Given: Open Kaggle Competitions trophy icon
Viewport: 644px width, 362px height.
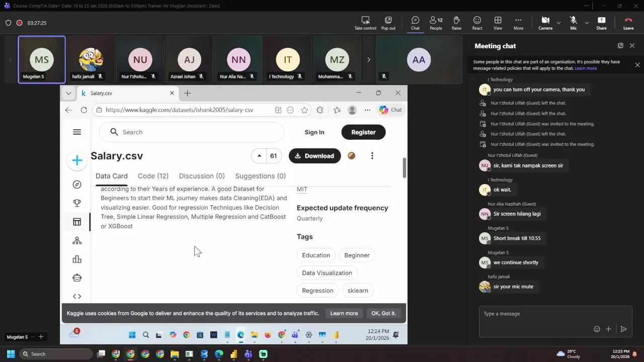Looking at the screenshot, I should pos(77,203).
